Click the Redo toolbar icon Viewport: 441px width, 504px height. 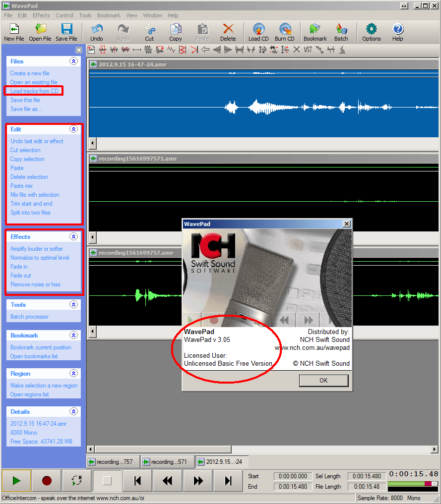[123, 33]
